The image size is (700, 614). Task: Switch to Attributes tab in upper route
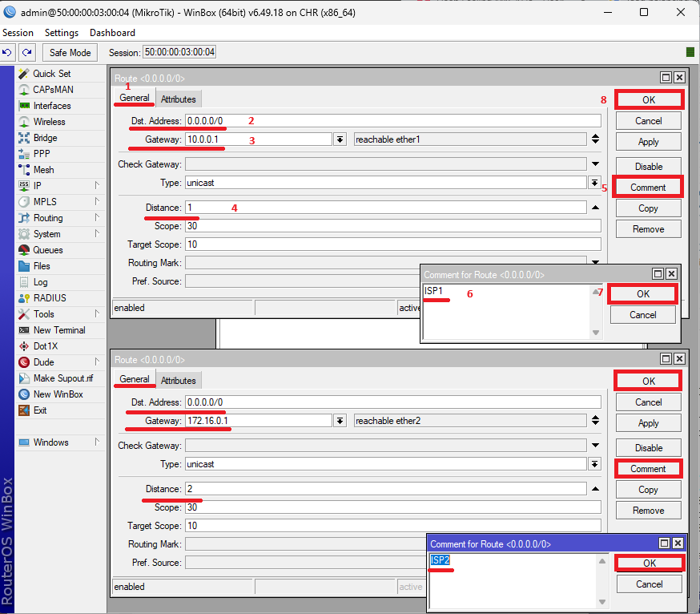pyautogui.click(x=178, y=99)
